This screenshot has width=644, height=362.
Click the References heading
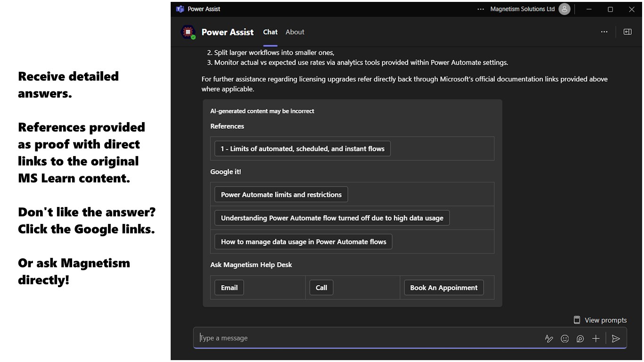point(227,126)
